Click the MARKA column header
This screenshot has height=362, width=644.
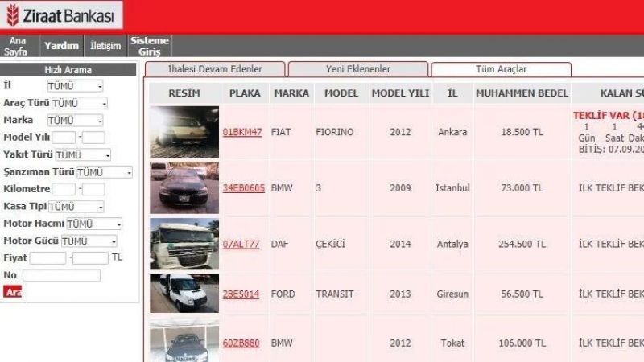(291, 93)
